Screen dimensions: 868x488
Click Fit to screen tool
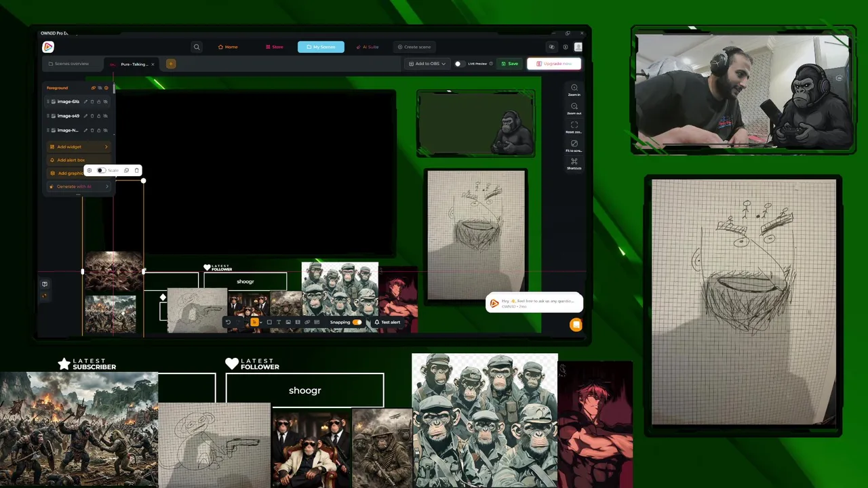(574, 145)
